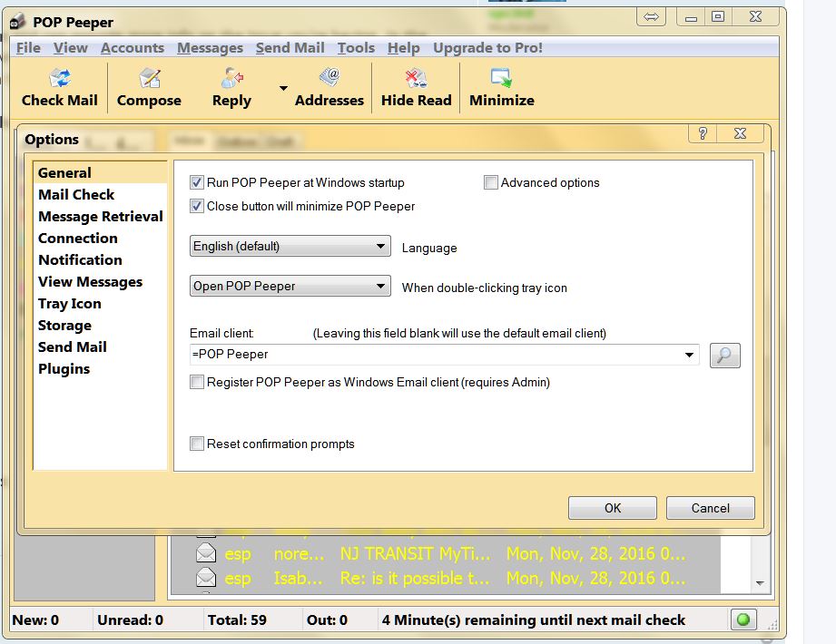Click the Minimize toolbar icon
836x644 pixels.
(501, 78)
